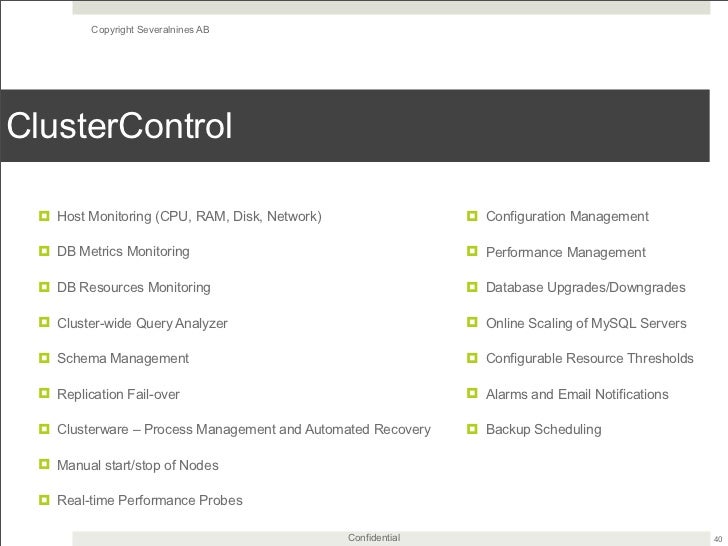
Task: Click the Clusterware Process Management line
Action: click(x=243, y=429)
